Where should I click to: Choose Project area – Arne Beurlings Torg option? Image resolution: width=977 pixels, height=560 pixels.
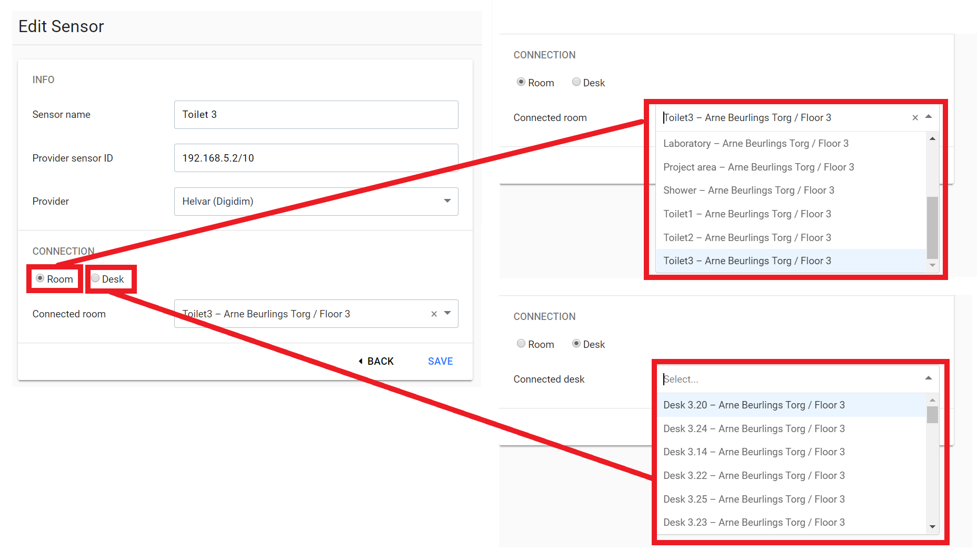791,167
